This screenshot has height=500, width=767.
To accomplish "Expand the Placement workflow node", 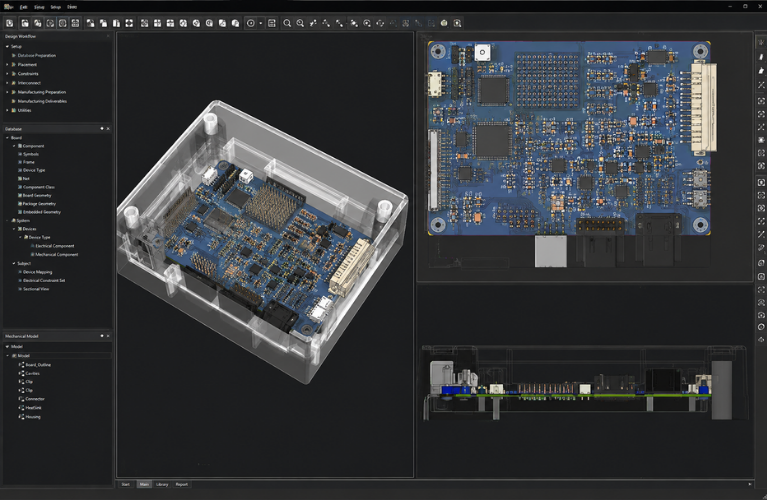I will click(x=7, y=65).
